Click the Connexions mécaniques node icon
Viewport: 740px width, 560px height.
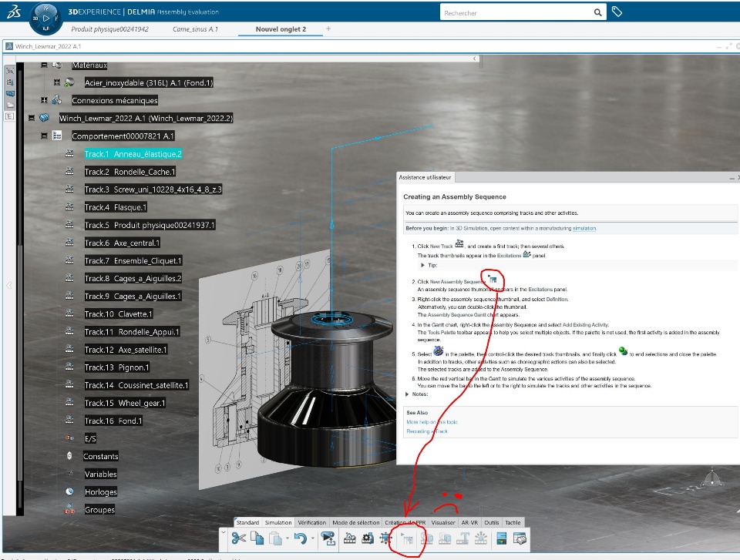(57, 99)
